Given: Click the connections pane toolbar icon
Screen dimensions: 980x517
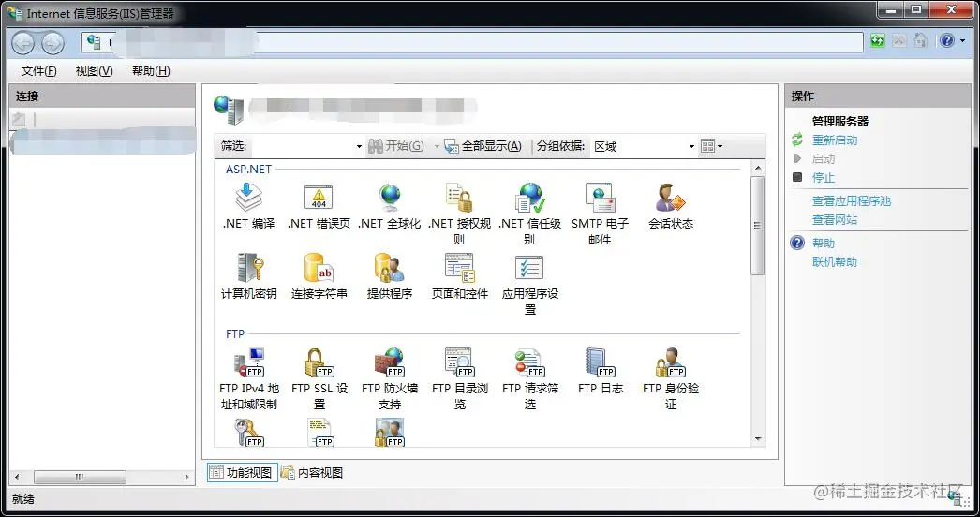Looking at the screenshot, I should [20, 119].
